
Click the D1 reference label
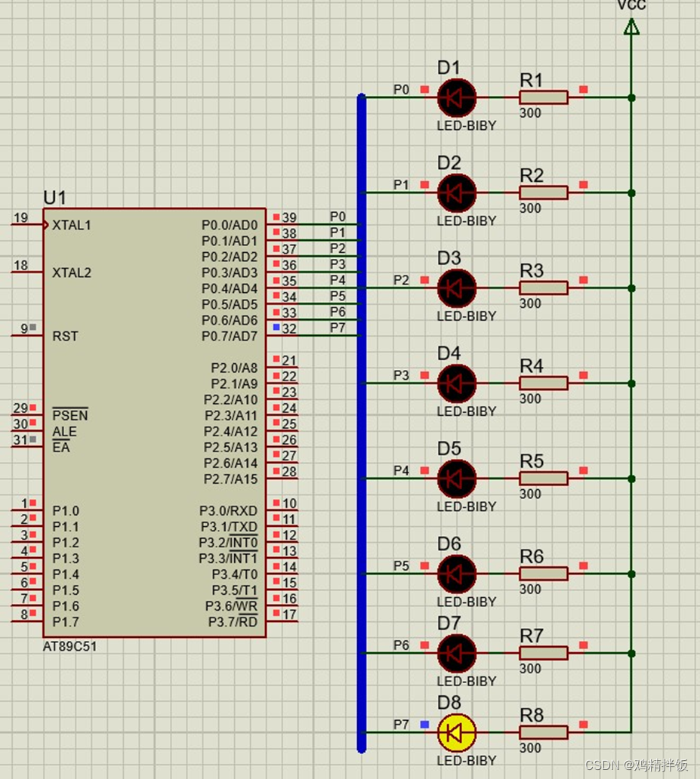coord(449,68)
